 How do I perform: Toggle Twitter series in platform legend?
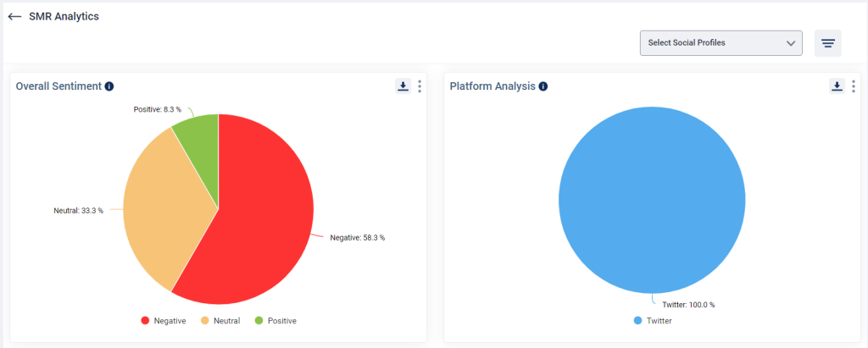[653, 320]
